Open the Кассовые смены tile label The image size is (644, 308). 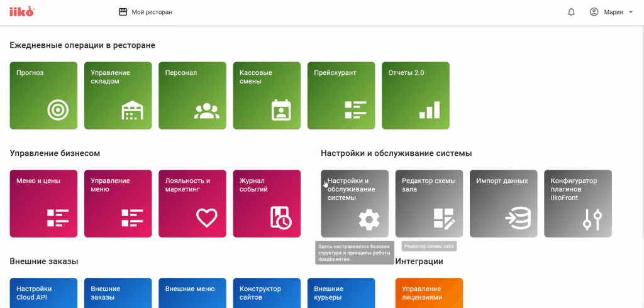coord(256,77)
